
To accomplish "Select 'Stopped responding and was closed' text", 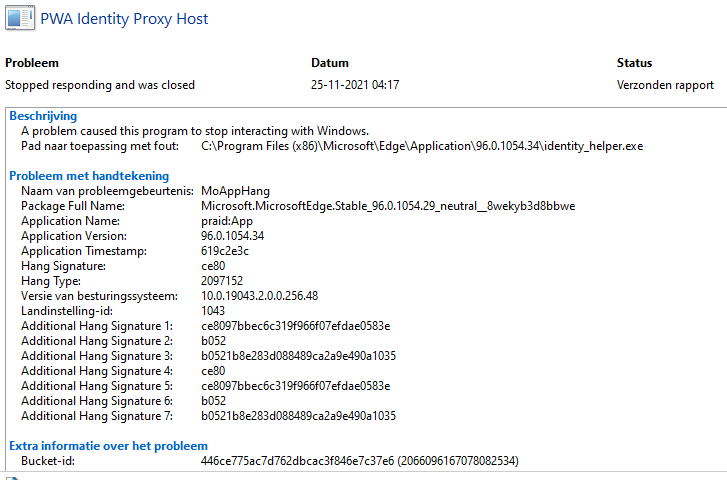I will 100,85.
